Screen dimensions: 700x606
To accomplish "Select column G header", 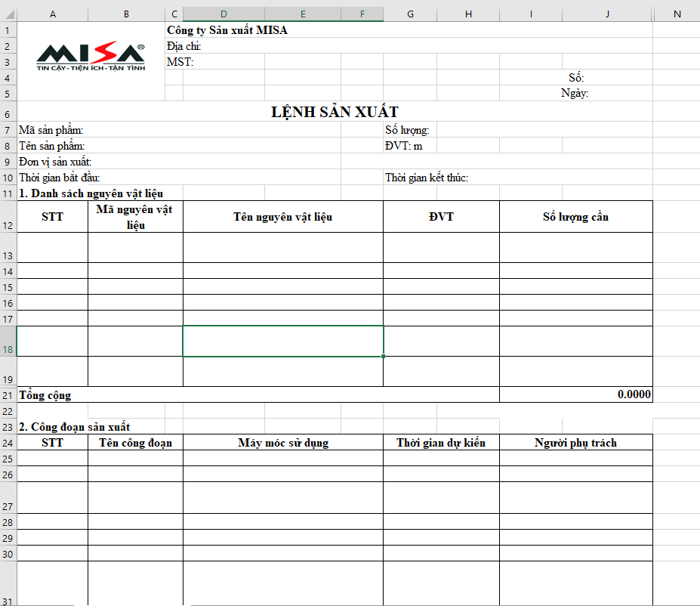I will pos(410,14).
